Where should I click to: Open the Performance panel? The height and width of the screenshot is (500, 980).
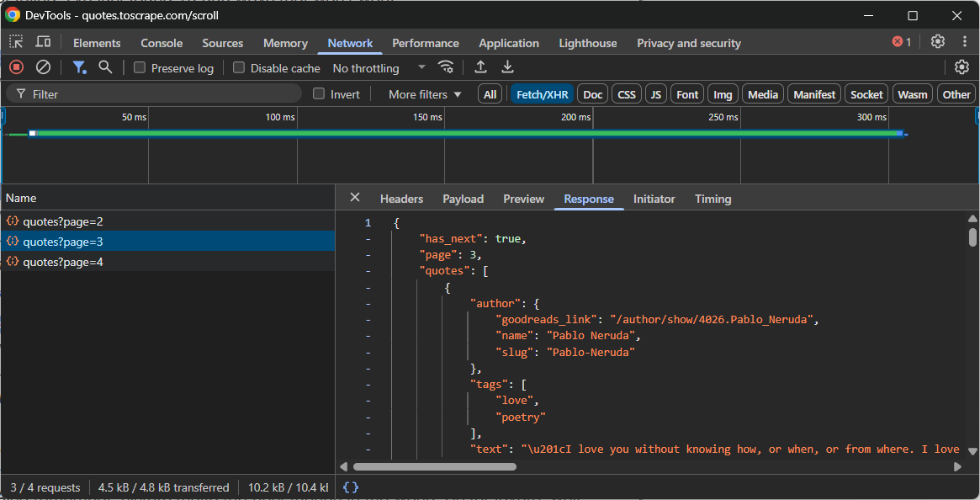[x=426, y=43]
